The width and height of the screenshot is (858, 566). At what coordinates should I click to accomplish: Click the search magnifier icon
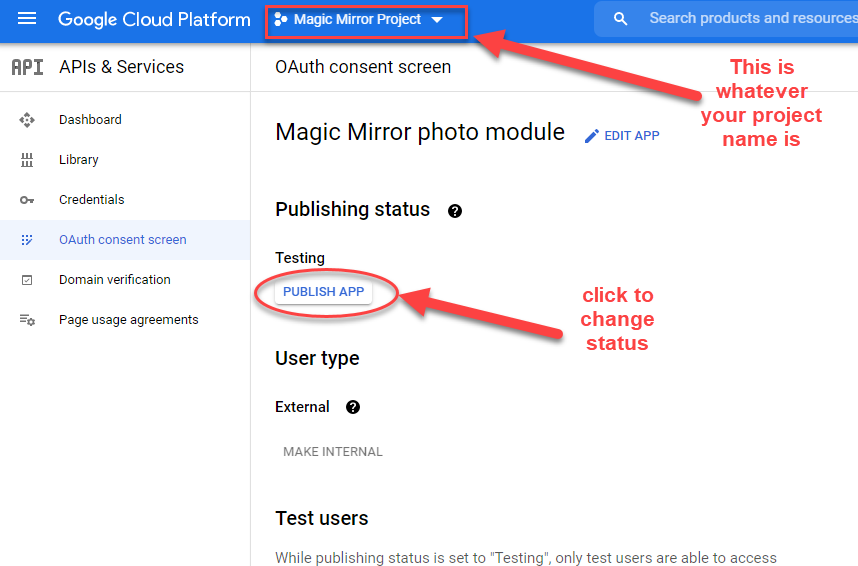click(620, 19)
